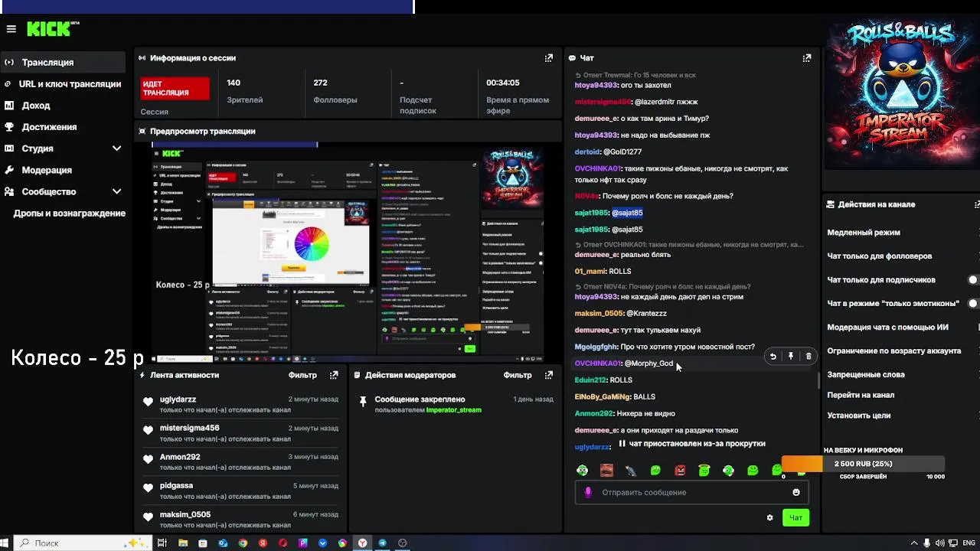Open Ограничение по возрасту аккаунта setting
The height and width of the screenshot is (551, 980).
click(x=894, y=350)
